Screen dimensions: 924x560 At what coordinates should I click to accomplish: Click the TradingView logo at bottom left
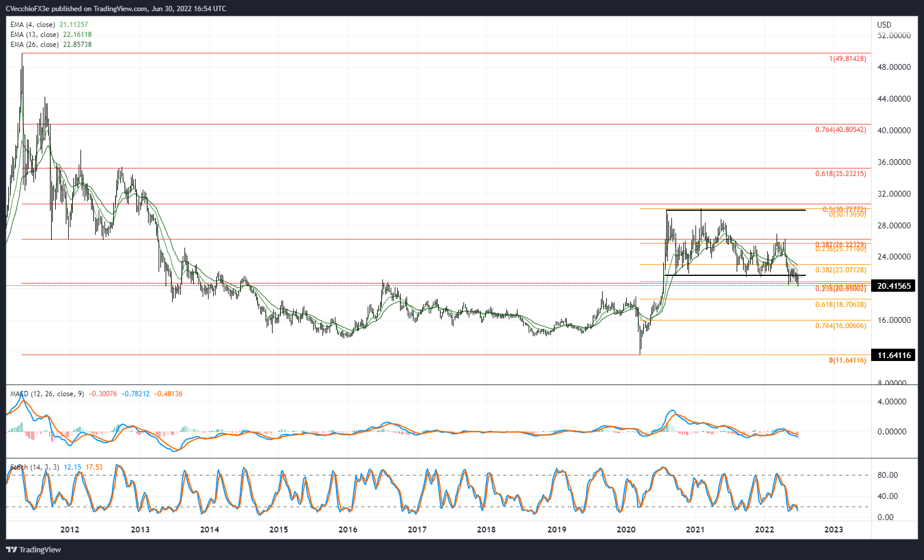(33, 550)
